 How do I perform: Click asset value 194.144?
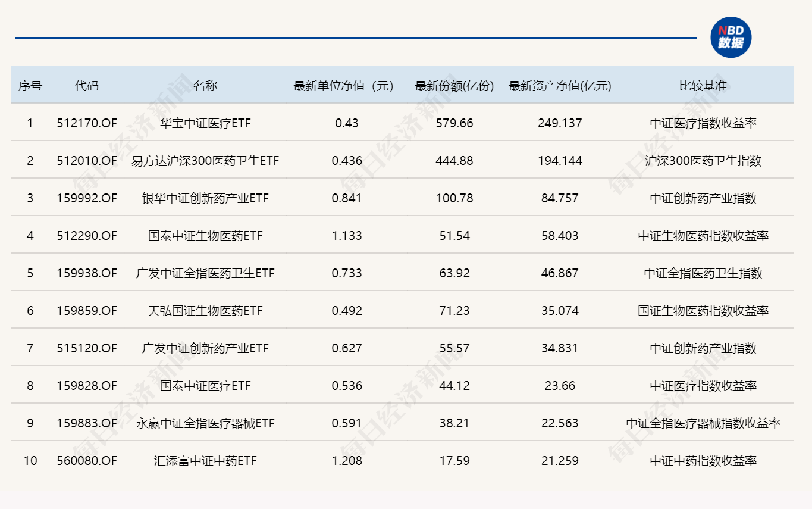[560, 161]
